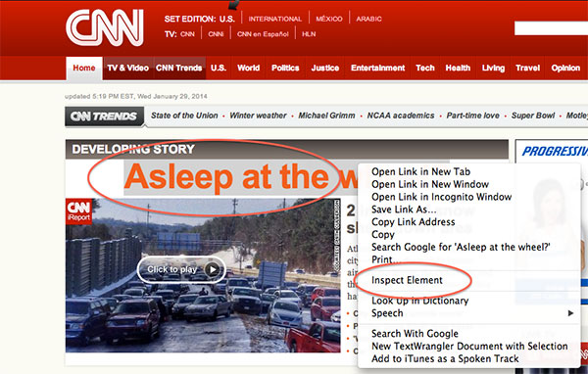Set edition to International

(x=274, y=19)
